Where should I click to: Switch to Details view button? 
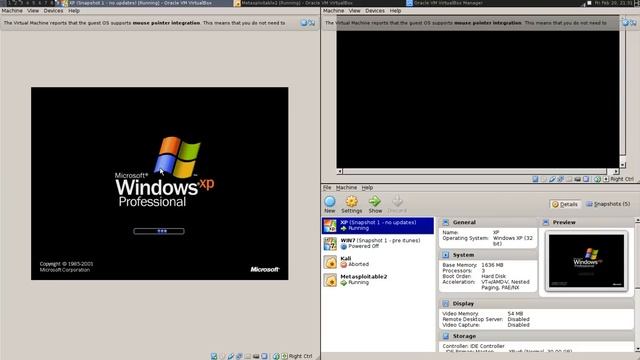565,204
